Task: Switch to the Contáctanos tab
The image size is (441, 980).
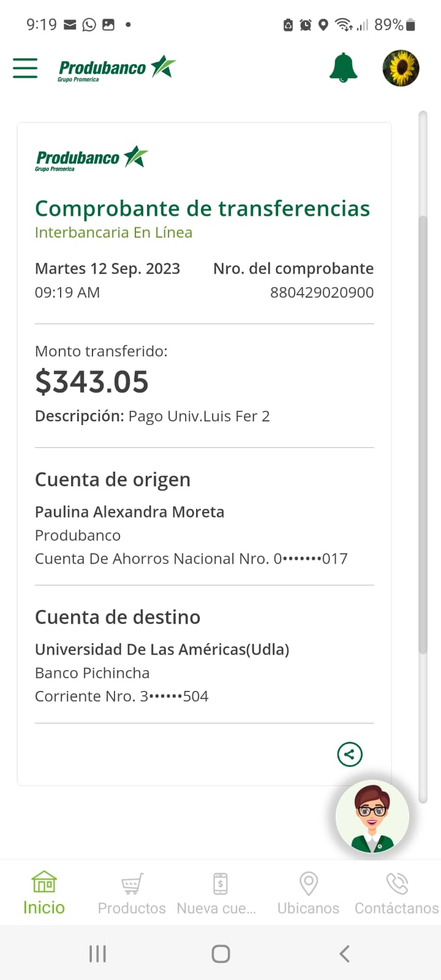Action: [396, 893]
